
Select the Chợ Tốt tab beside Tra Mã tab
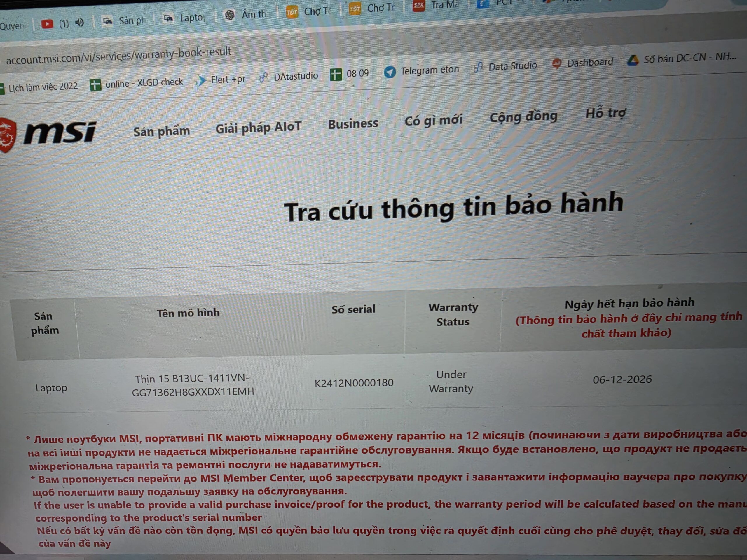click(x=372, y=8)
